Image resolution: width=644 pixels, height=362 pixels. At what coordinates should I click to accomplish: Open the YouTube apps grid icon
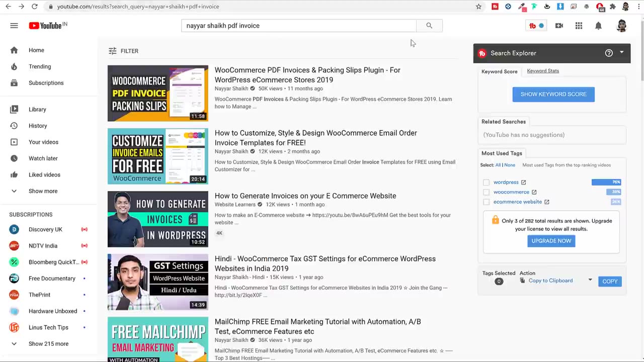579,26
